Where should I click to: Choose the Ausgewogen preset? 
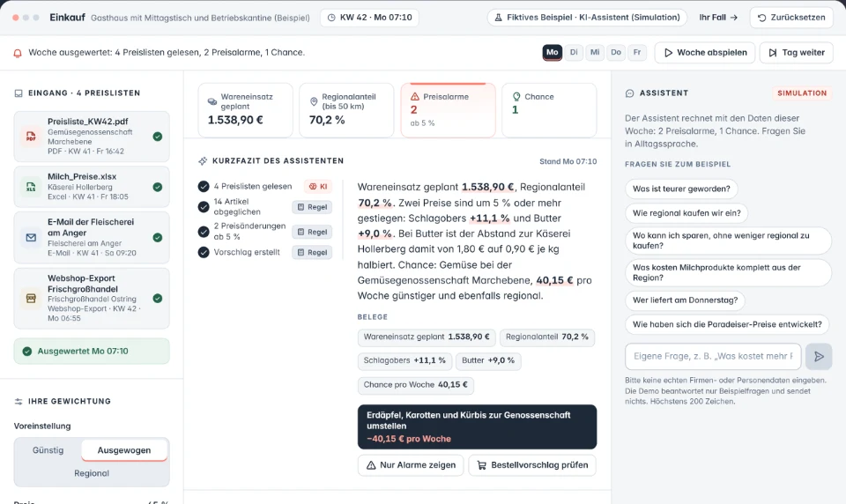[124, 450]
